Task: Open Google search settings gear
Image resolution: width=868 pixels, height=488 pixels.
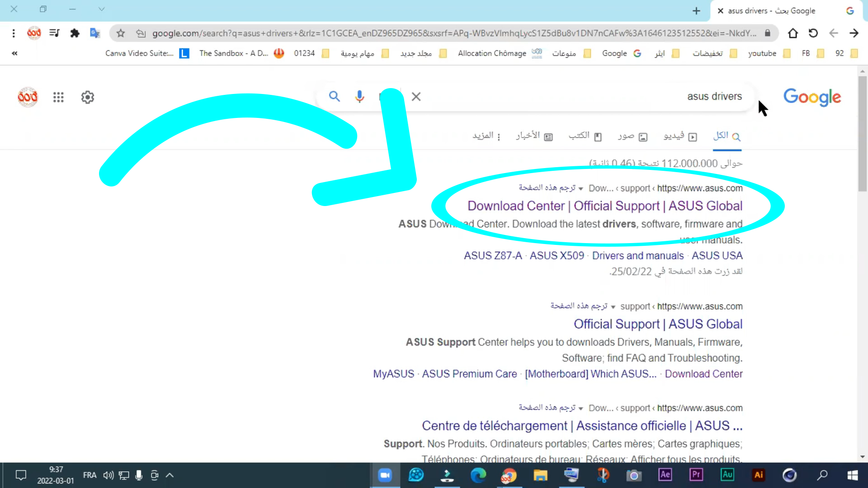Action: pyautogui.click(x=87, y=97)
